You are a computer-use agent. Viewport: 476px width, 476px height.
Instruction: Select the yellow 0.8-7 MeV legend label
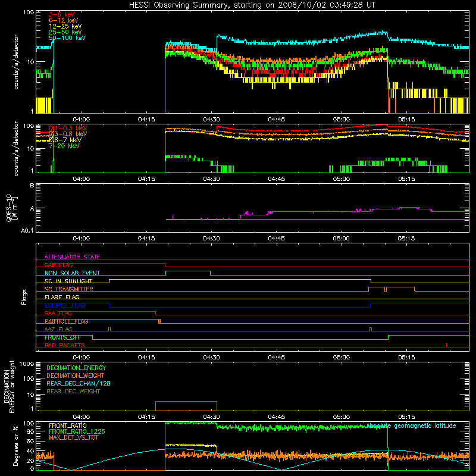coord(65,140)
